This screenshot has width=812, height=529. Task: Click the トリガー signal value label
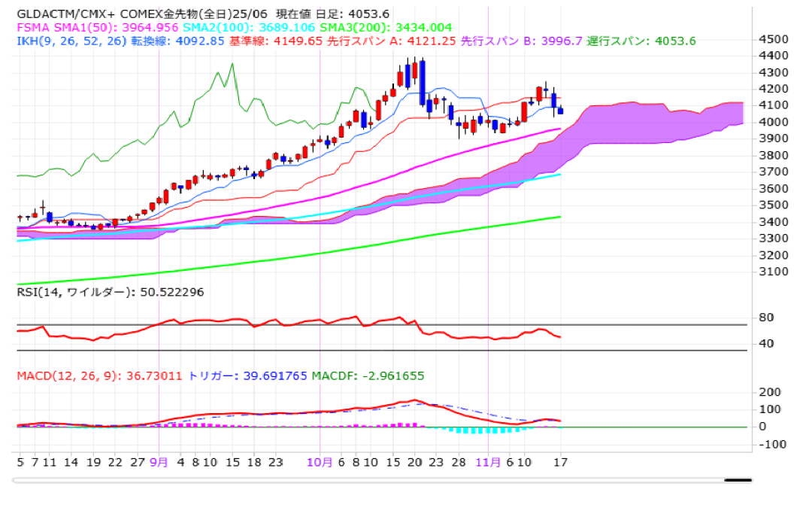247,375
